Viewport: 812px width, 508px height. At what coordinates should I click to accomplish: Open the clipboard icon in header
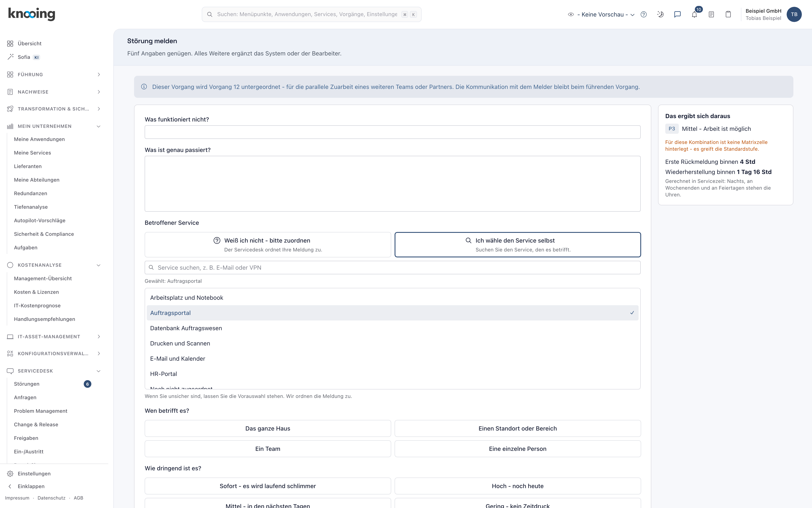728,14
